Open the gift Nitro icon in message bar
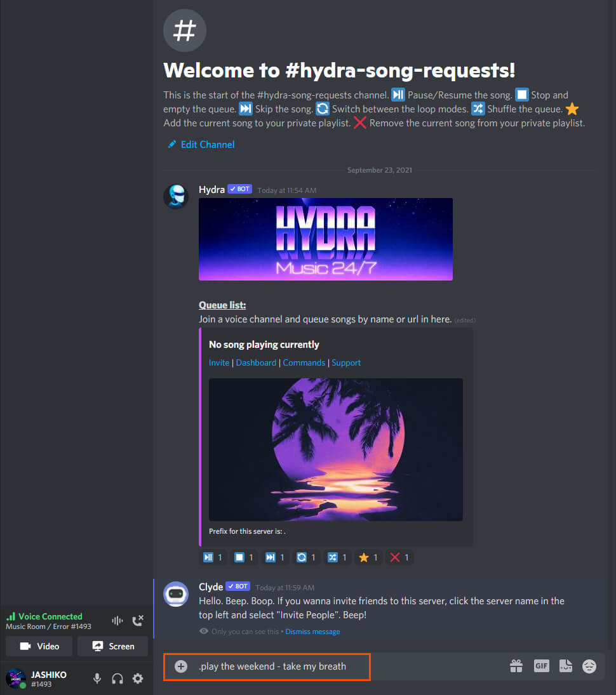The height and width of the screenshot is (695, 616). 516,666
